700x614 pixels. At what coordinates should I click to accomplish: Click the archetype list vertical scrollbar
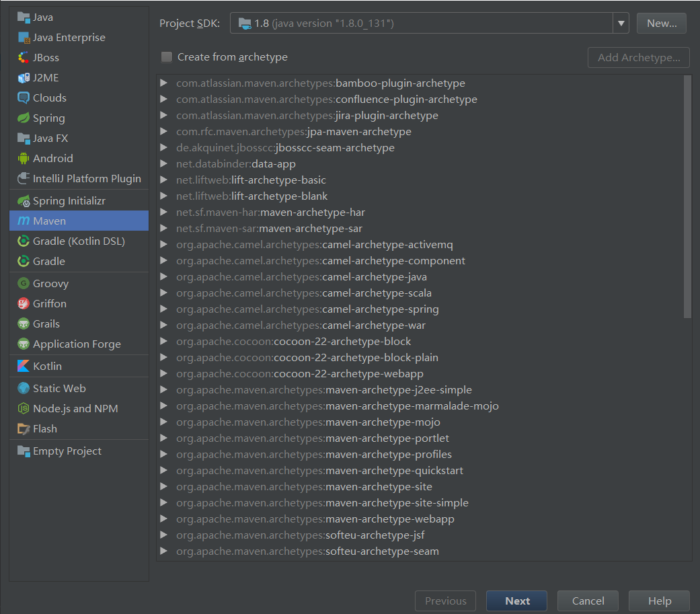(687, 196)
